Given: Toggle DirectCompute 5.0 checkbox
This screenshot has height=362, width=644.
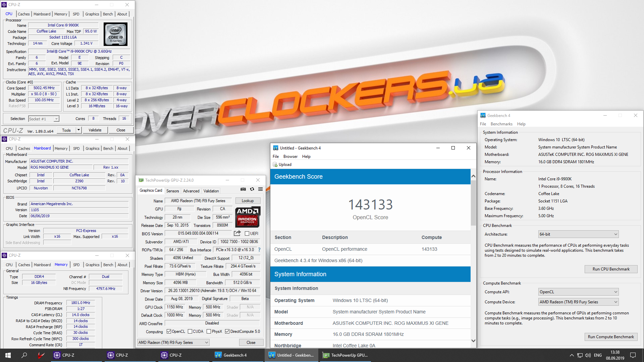Looking at the screenshot, I should [x=227, y=331].
